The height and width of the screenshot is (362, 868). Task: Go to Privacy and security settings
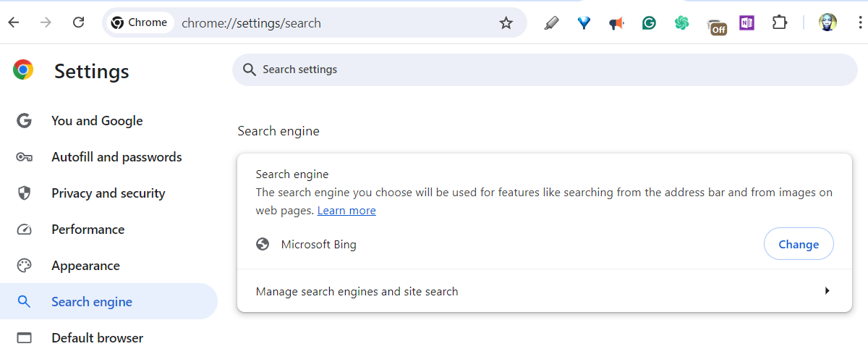coord(108,193)
